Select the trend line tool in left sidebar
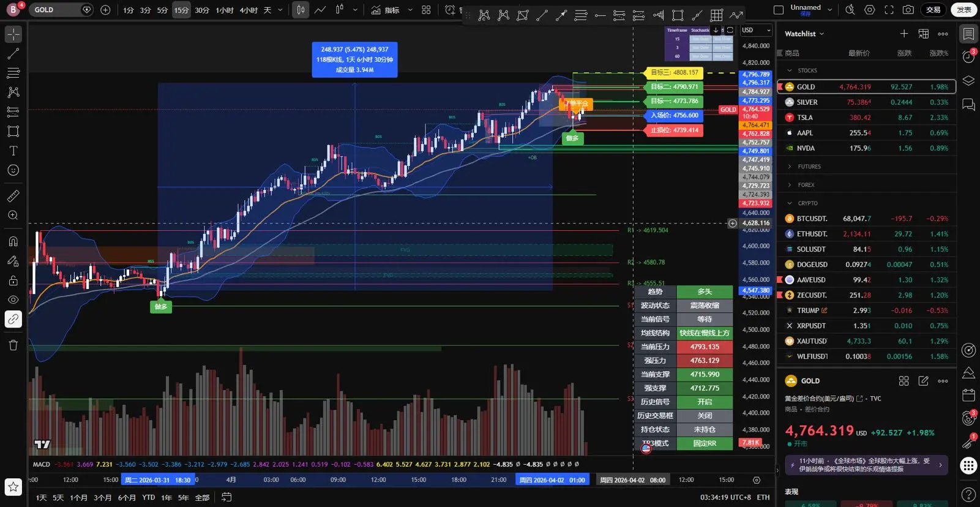 pyautogui.click(x=13, y=54)
